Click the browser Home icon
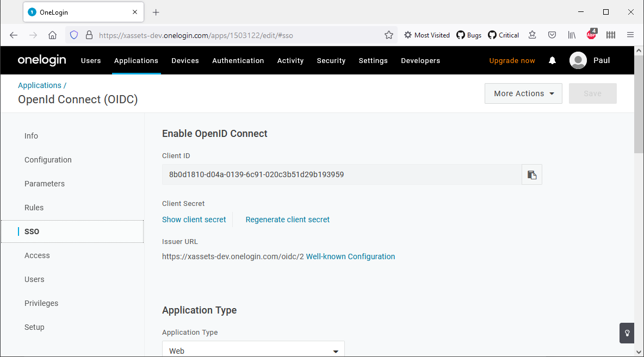644x357 pixels. pyautogui.click(x=52, y=34)
